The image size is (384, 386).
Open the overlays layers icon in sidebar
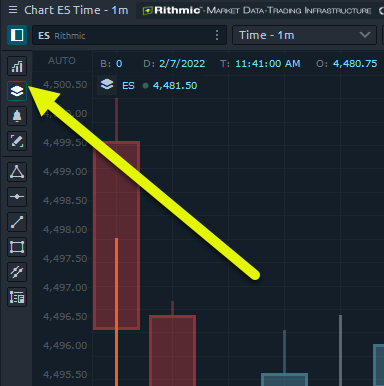point(17,91)
